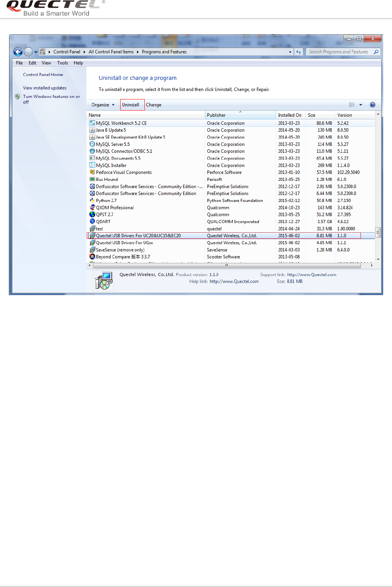This screenshot has width=392, height=587.
Task: Click the version 102.29.5040 cell
Action: click(x=349, y=172)
